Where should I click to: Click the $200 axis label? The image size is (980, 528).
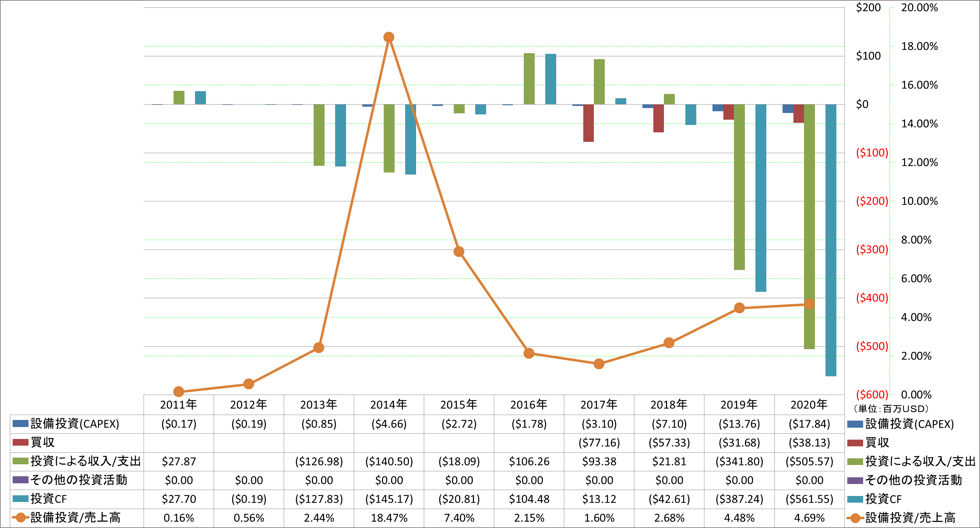(x=868, y=8)
